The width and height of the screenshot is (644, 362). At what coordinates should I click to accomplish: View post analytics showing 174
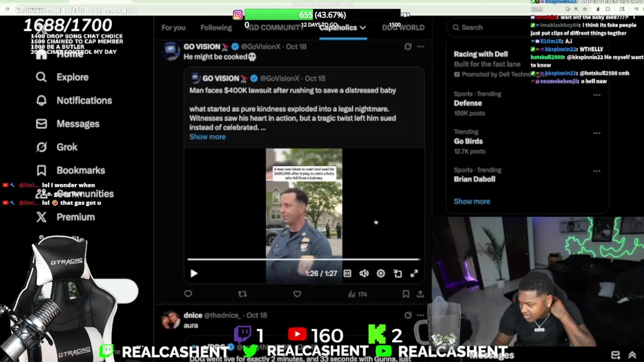(357, 294)
